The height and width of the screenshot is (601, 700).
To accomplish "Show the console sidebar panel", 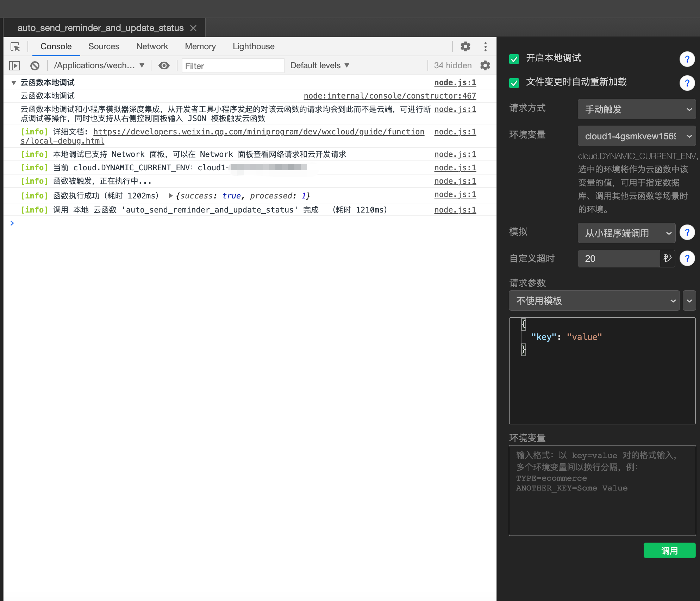I will coord(14,66).
